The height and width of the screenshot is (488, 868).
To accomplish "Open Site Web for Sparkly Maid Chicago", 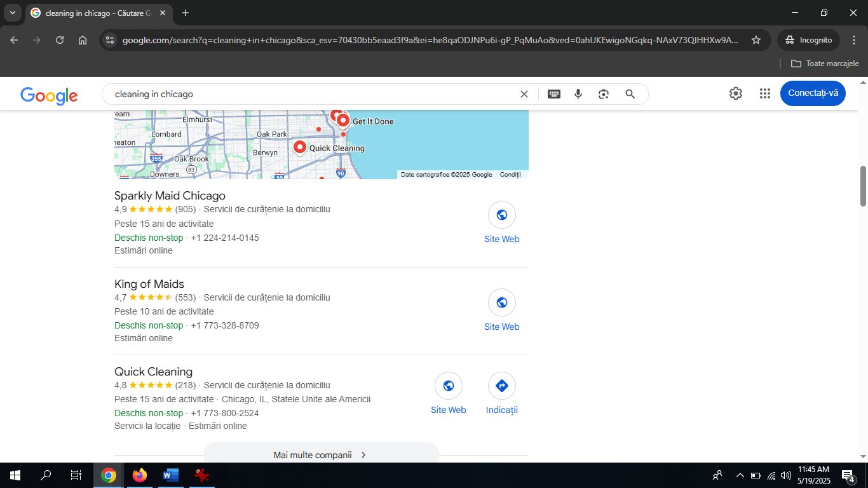I will tap(501, 215).
